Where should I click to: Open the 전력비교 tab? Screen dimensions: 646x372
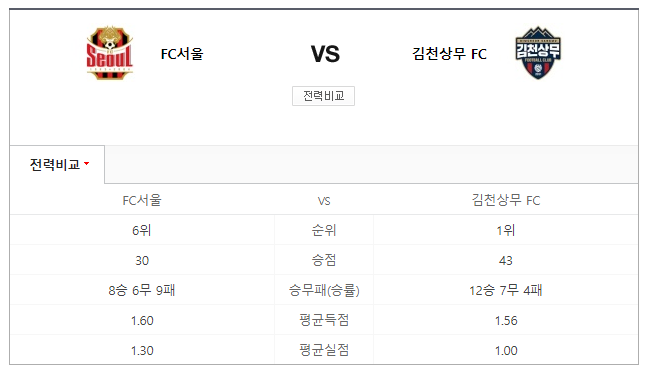(57, 164)
